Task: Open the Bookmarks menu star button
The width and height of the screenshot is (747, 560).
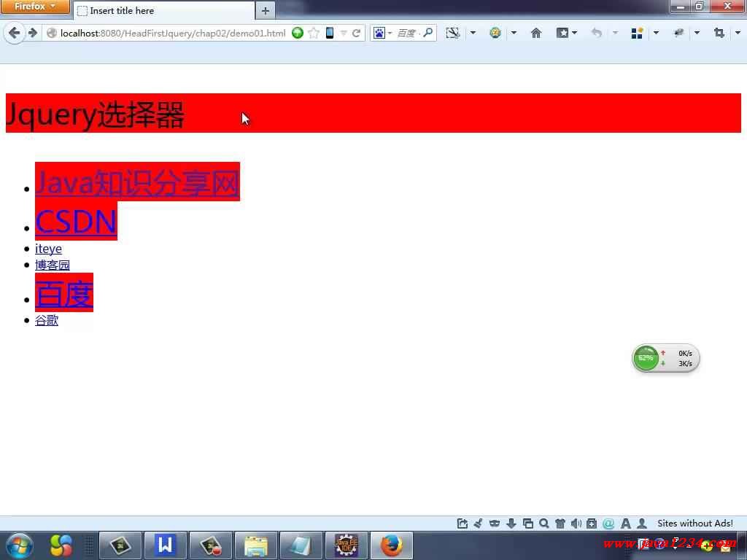Action: [566, 33]
